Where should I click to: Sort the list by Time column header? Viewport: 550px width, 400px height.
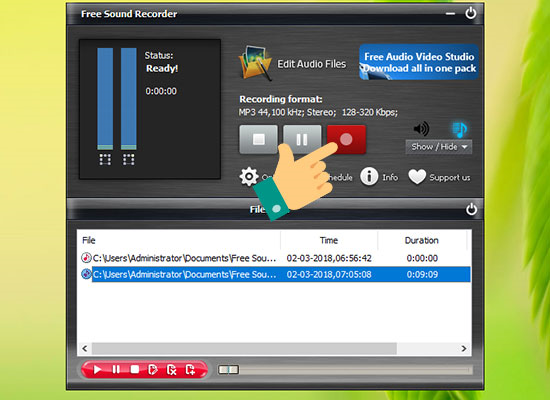point(329,240)
